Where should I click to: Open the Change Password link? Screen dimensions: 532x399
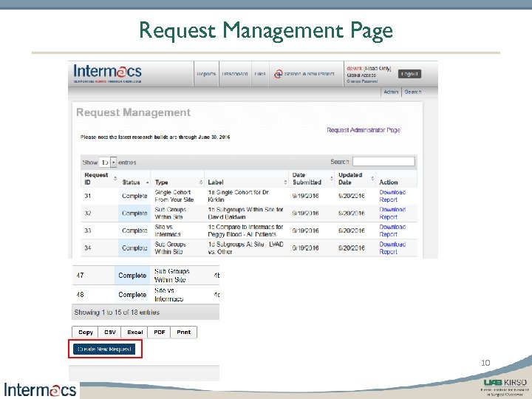coord(362,81)
